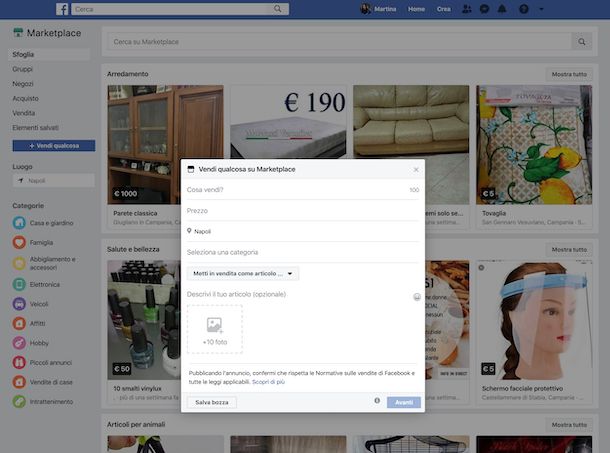This screenshot has height=453, width=610.
Task: Open the € 190 mattress listing
Action: point(288,121)
